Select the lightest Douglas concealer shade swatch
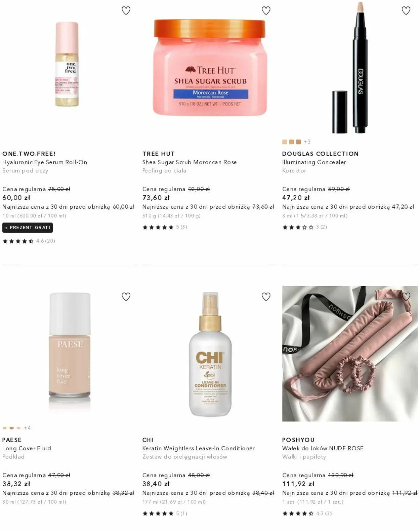Screen dimensions: 420x531 point(285,142)
